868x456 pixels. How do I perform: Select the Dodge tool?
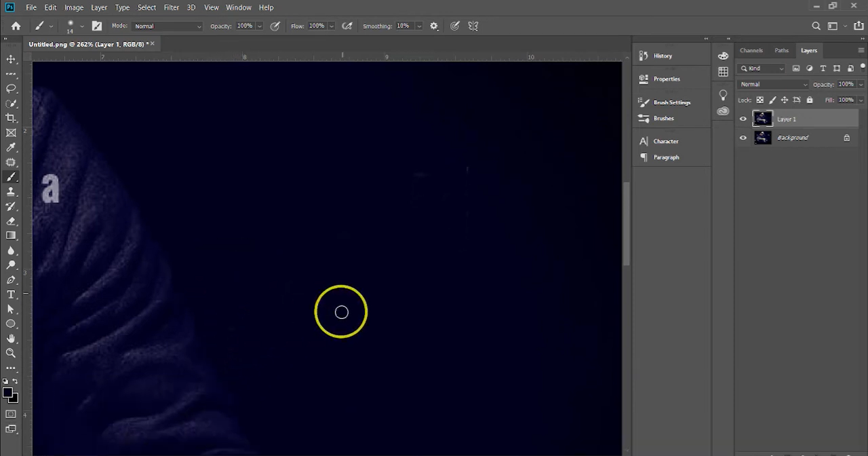[11, 265]
